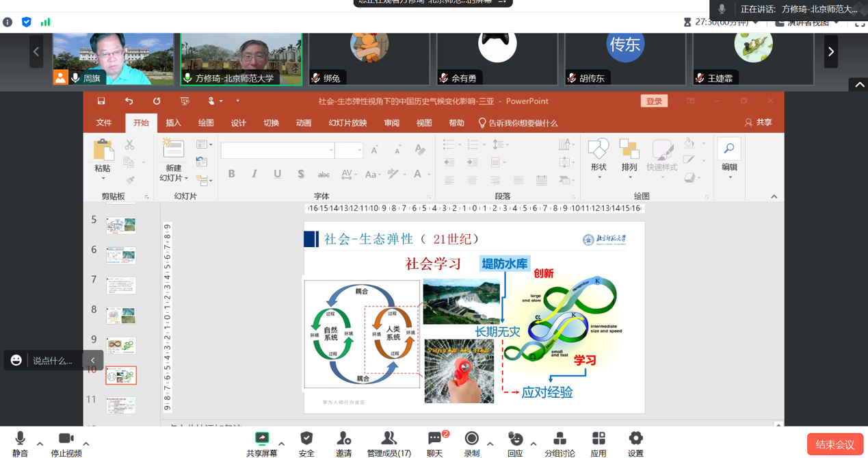This screenshot has width=868, height=458.
Task: Open 管理成员 participants panel
Action: (x=389, y=439)
